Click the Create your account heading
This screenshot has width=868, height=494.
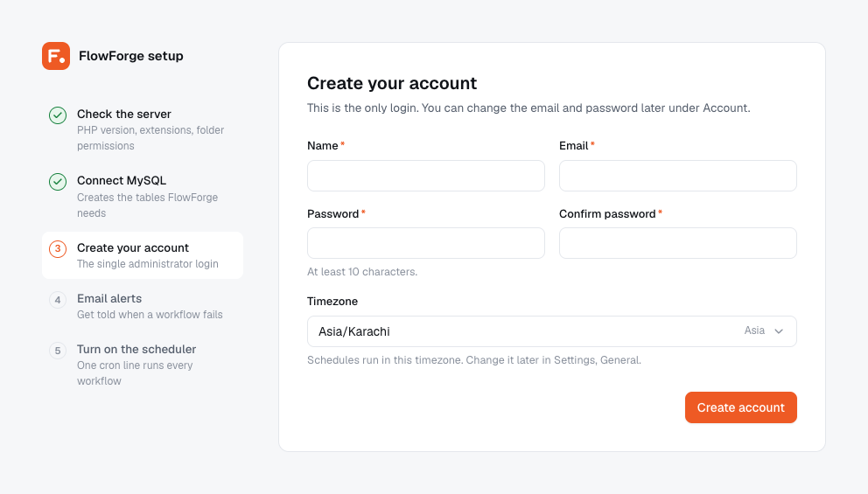[392, 83]
